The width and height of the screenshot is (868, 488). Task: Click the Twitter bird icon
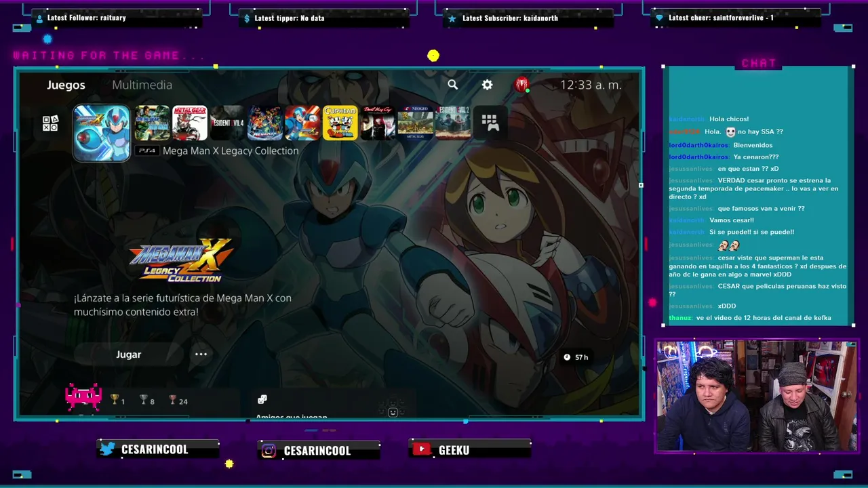point(107,449)
